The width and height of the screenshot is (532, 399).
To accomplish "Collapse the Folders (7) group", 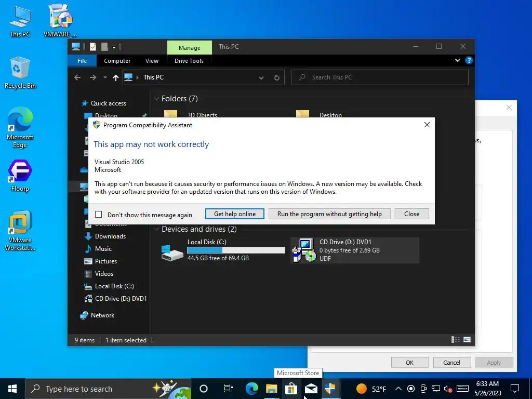I will (x=156, y=99).
